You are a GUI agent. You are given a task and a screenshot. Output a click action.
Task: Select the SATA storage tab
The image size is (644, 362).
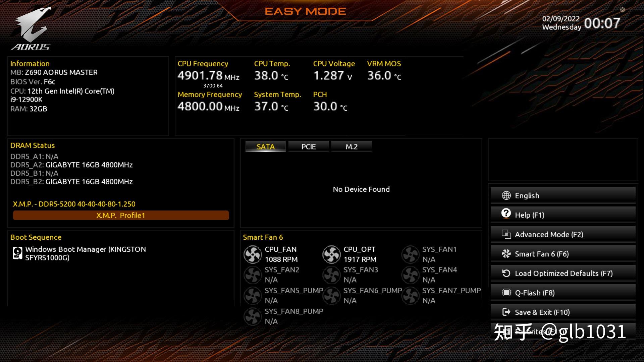tap(266, 146)
